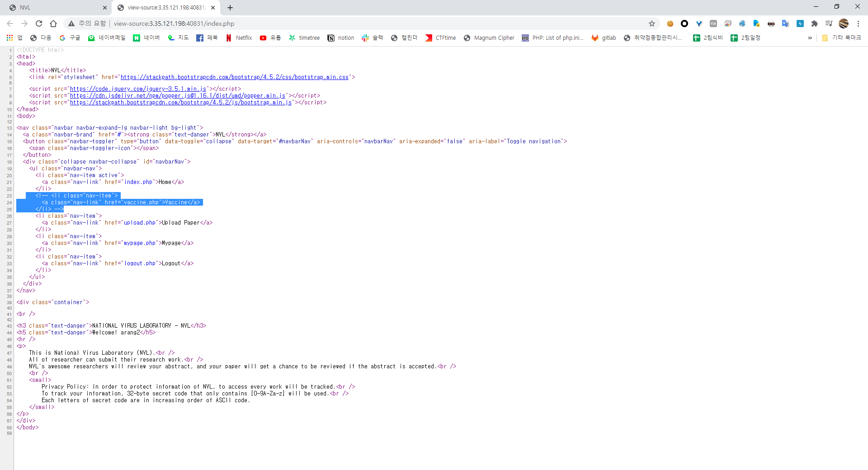Open the jquery-3.5.1.min.js link

pyautogui.click(x=138, y=89)
